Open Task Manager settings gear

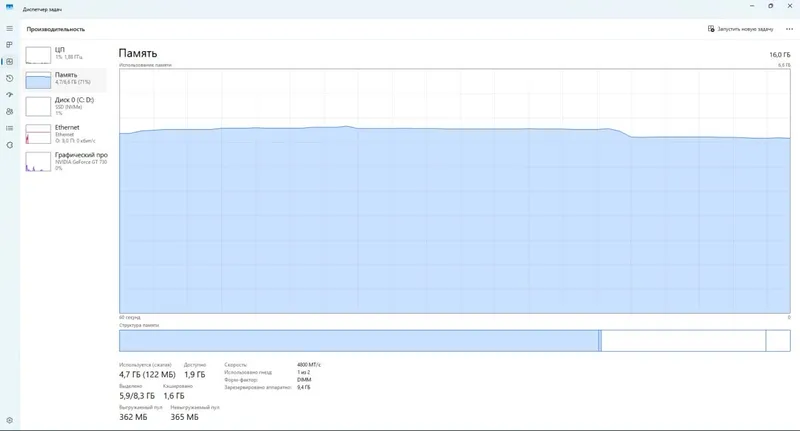point(10,420)
